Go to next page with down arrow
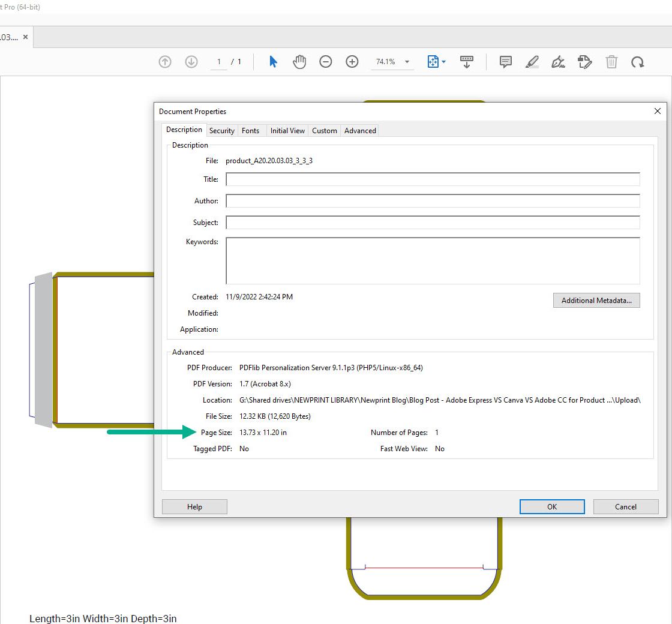This screenshot has height=624, width=672. (191, 61)
